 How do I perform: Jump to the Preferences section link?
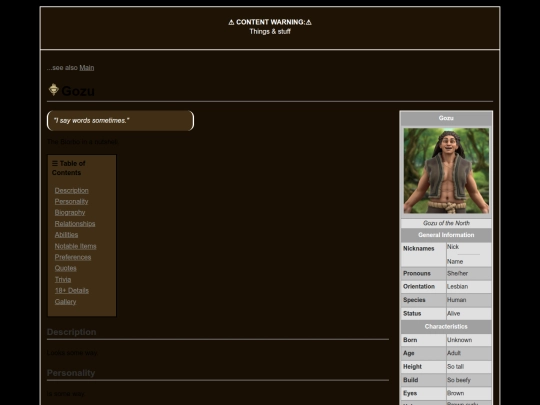click(73, 257)
